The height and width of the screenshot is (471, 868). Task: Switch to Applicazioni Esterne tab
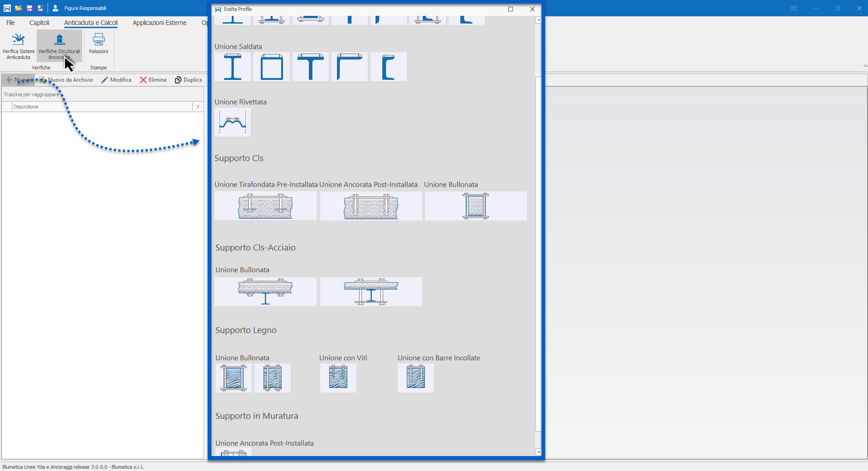point(159,23)
